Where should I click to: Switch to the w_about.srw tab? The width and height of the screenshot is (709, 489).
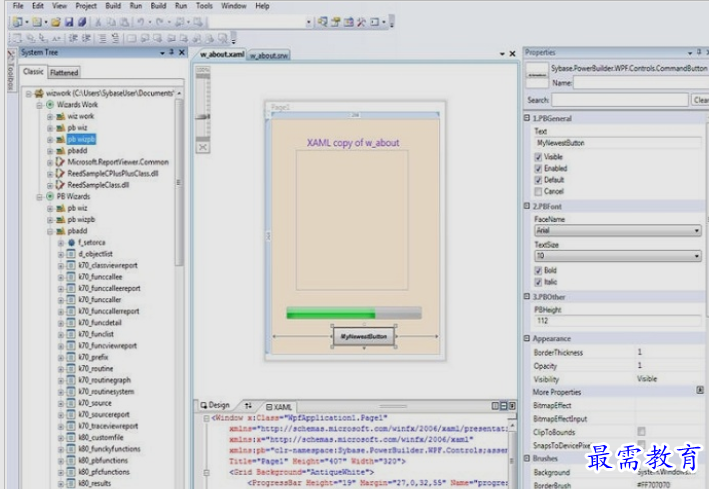[x=269, y=55]
